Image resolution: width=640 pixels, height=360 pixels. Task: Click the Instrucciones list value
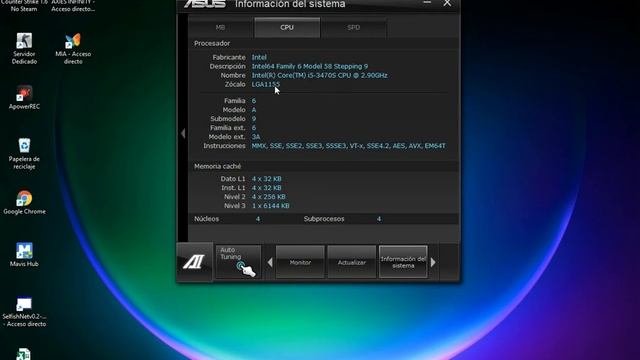(x=349, y=146)
